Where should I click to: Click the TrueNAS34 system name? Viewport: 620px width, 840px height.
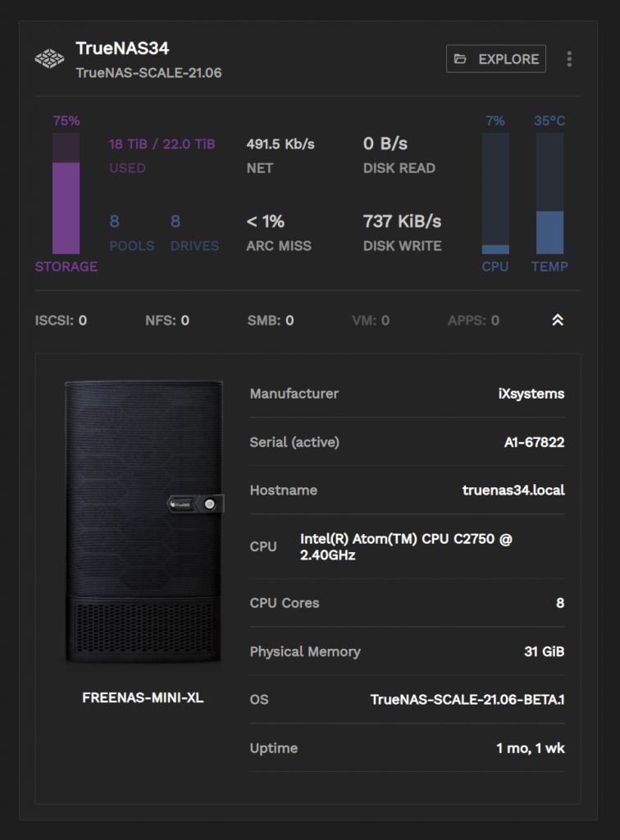(122, 48)
